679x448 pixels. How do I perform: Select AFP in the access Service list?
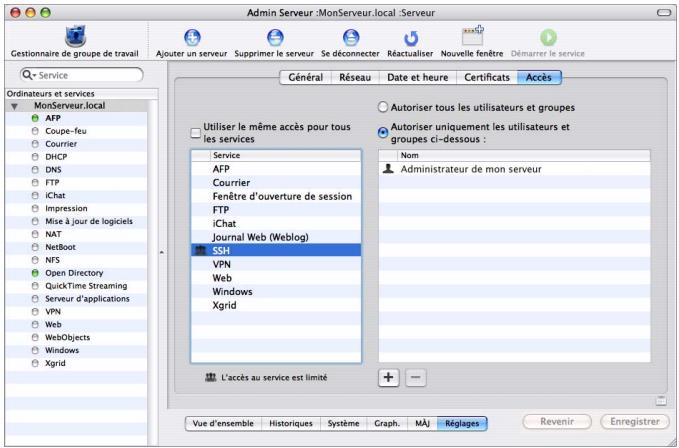pyautogui.click(x=276, y=169)
